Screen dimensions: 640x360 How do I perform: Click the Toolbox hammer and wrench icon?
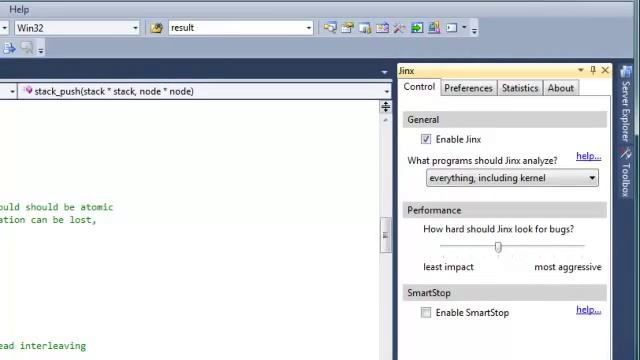[400, 28]
